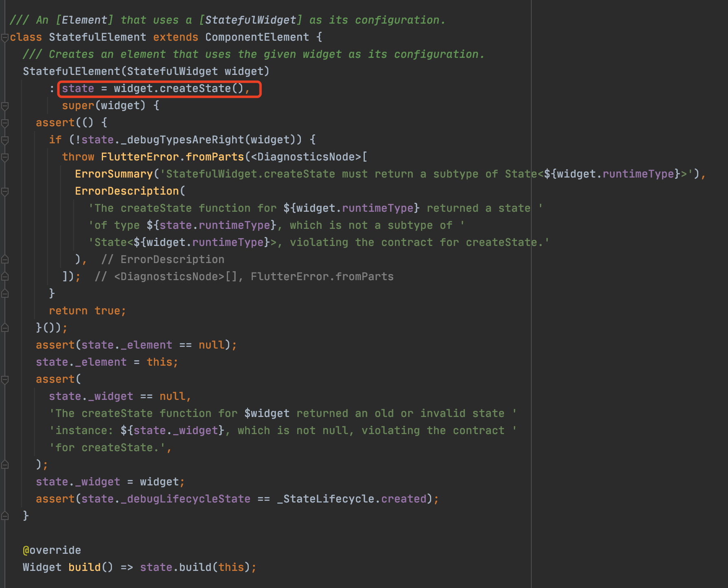Click fold end marker at ');' line
This screenshot has height=588, width=728.
(5, 465)
